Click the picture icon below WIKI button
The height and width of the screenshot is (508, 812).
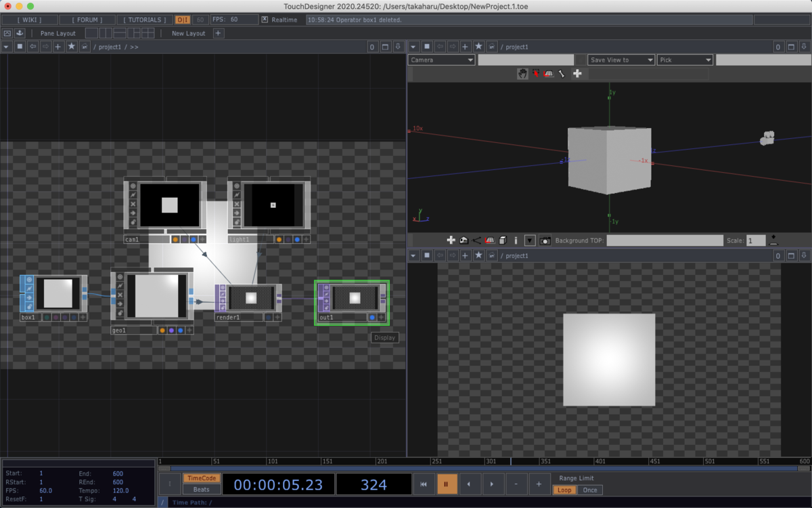click(x=7, y=33)
